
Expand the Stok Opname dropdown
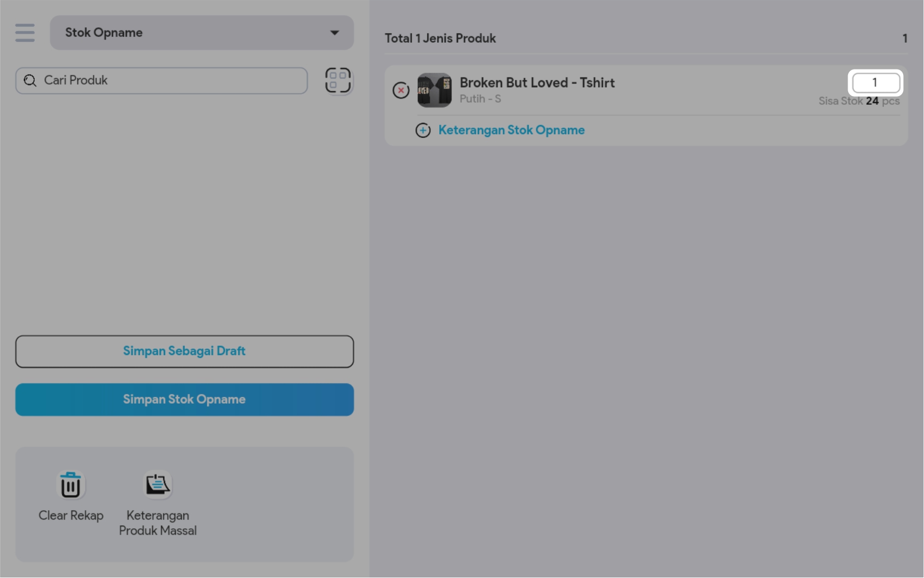201,33
